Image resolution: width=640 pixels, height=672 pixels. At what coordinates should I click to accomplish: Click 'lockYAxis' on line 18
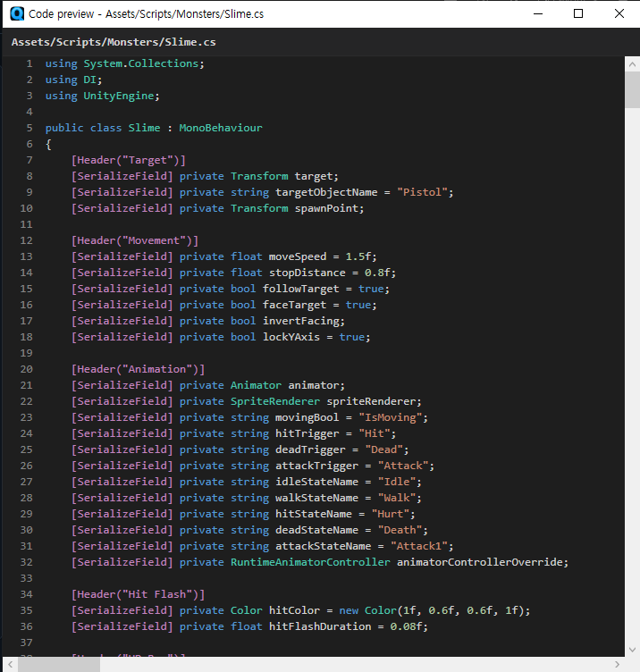click(291, 337)
